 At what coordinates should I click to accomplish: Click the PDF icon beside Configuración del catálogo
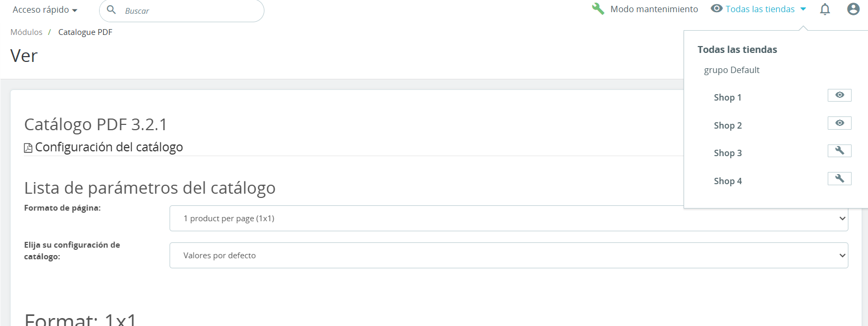[28, 148]
